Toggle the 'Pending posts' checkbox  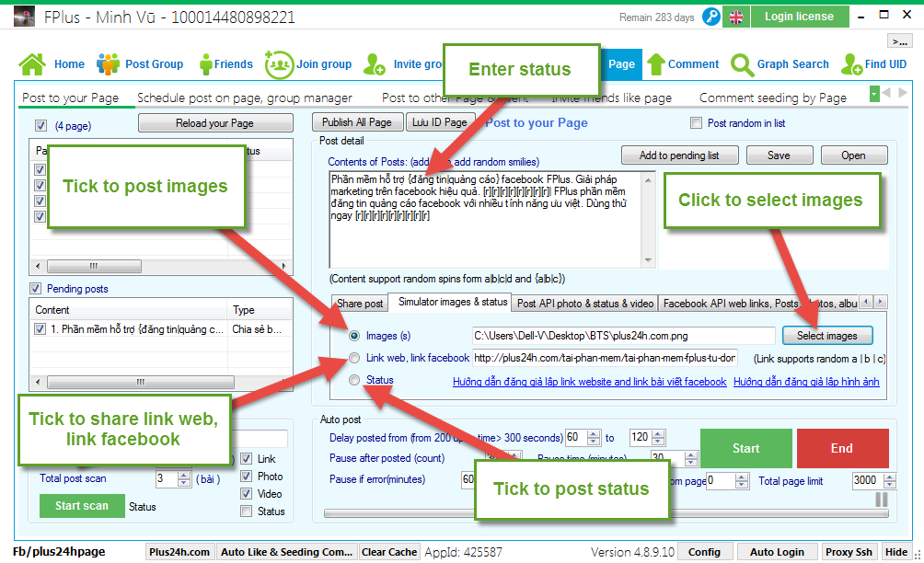tap(35, 289)
